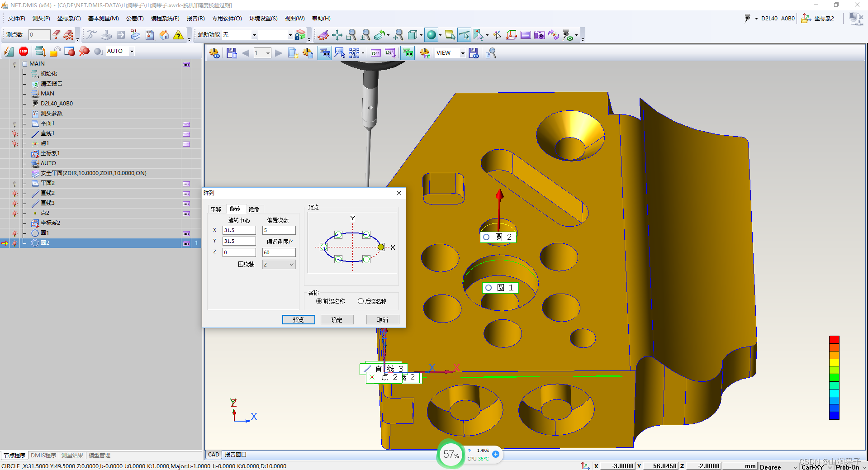This screenshot has height=470, width=868.
Task: Open the 测量结果 tab
Action: point(72,456)
